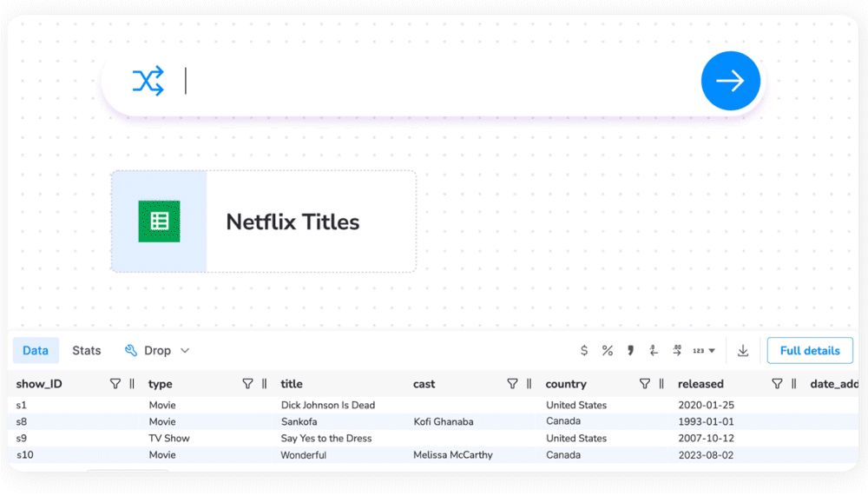Click the TV Show type cell
The height and width of the screenshot is (496, 868).
(x=169, y=439)
